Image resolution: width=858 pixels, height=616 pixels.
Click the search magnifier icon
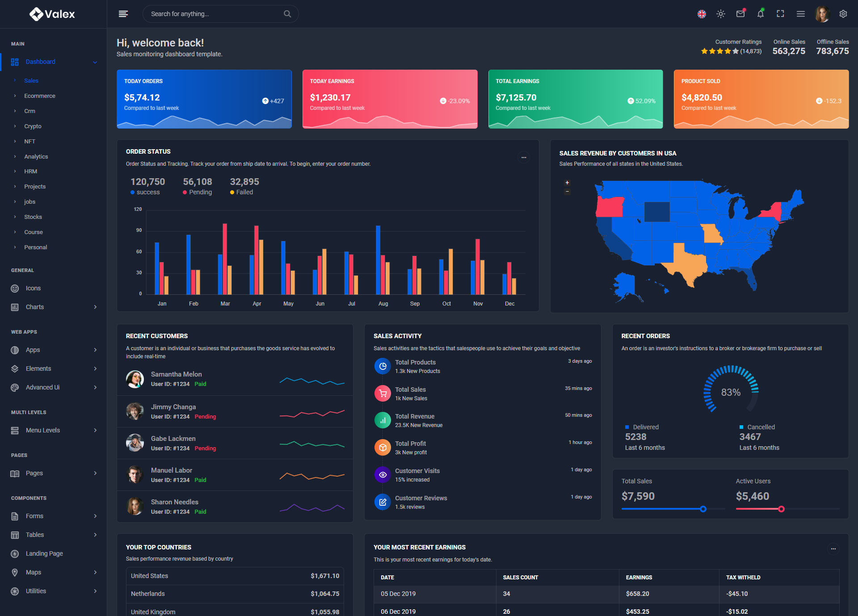(x=287, y=14)
